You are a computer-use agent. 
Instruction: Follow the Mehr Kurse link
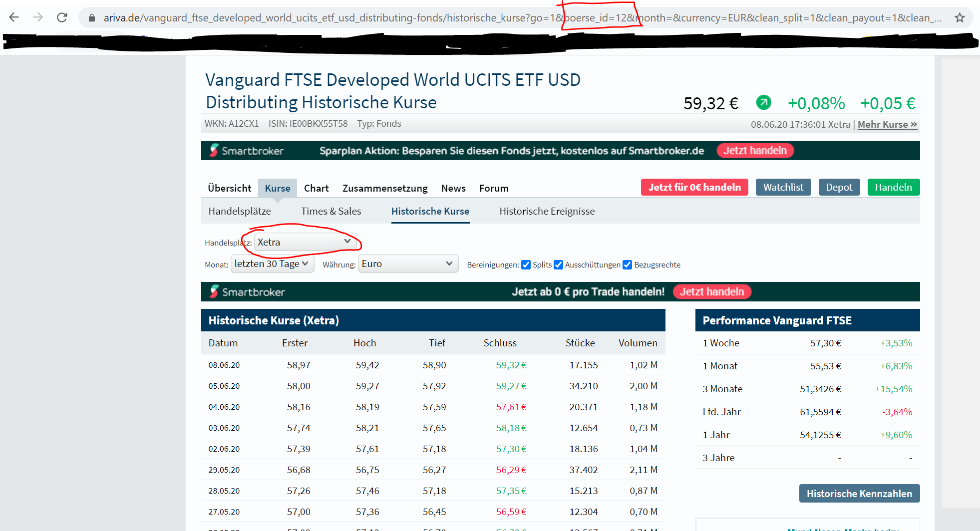coord(887,124)
